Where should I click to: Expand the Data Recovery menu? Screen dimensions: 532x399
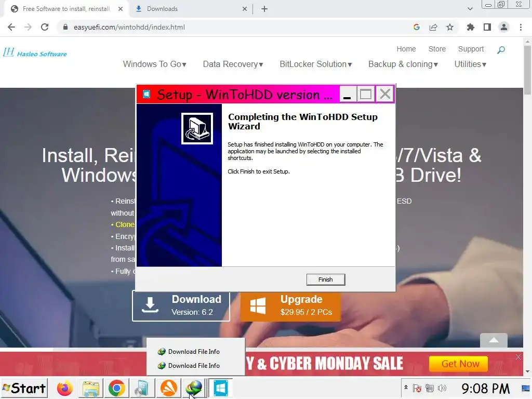233,64
